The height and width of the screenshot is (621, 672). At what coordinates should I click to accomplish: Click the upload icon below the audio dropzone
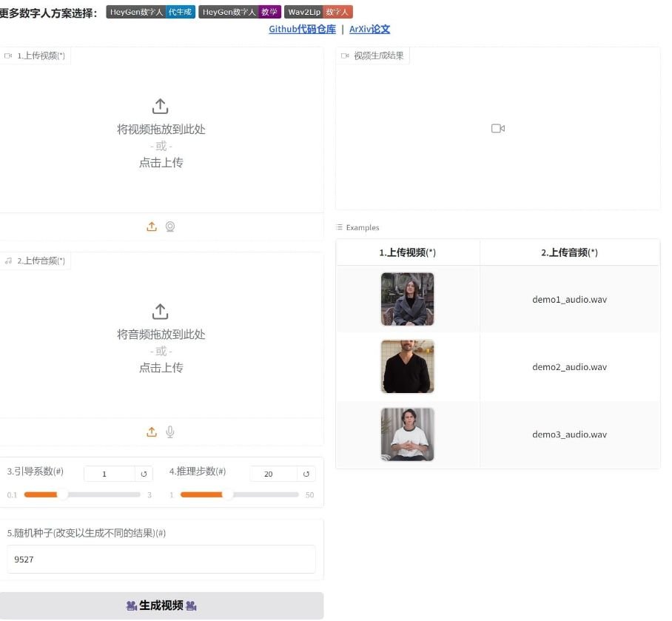(x=152, y=432)
